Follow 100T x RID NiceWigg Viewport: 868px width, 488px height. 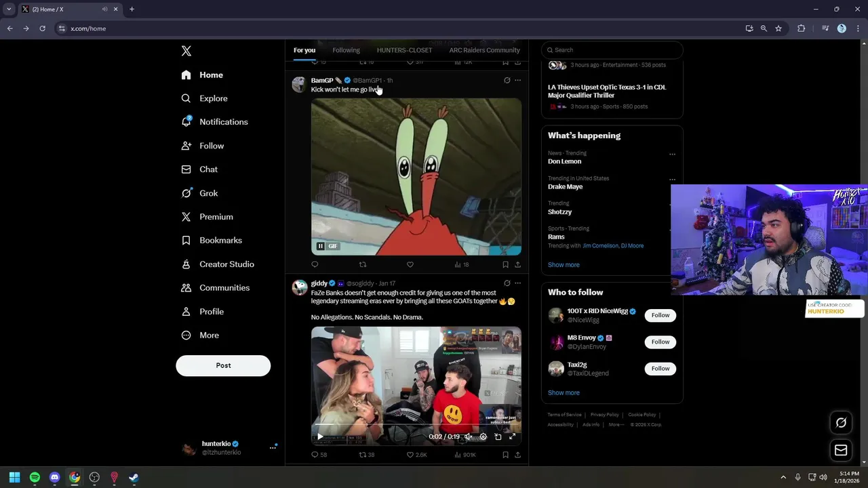(x=660, y=315)
